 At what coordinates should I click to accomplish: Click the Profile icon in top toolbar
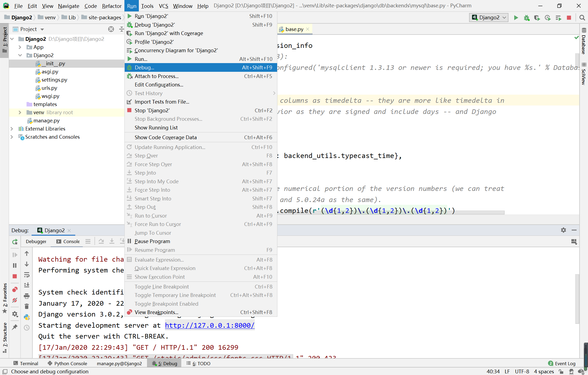click(x=548, y=18)
